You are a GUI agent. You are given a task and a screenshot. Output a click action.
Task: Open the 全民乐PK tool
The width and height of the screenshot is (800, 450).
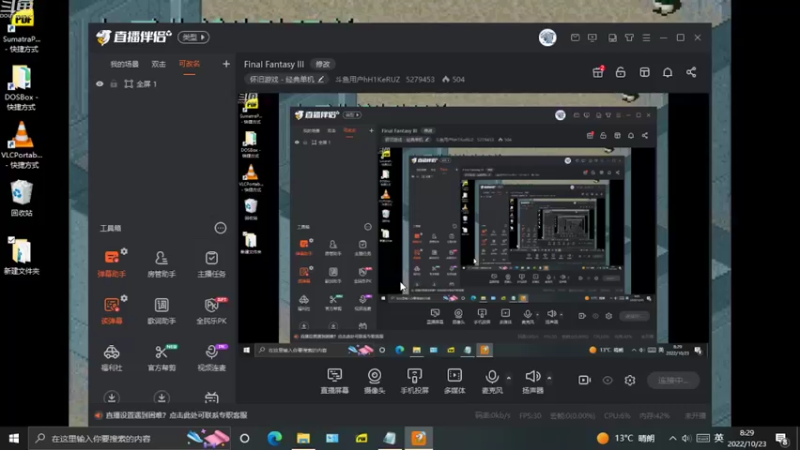coord(211,310)
